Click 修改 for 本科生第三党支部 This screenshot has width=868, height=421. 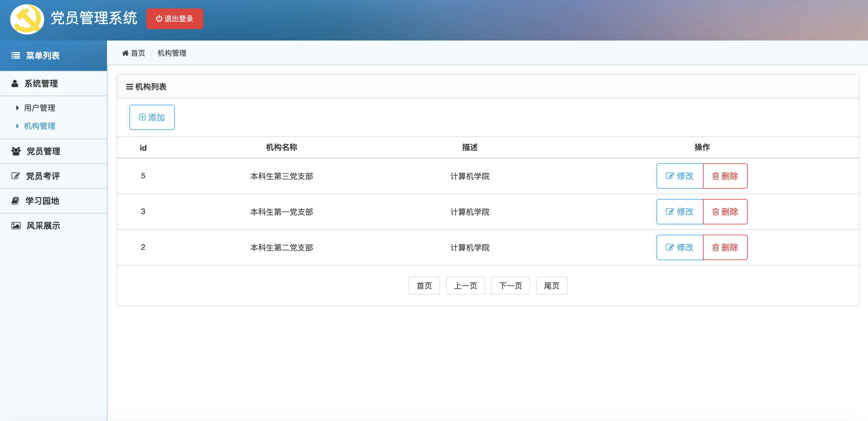tap(680, 176)
